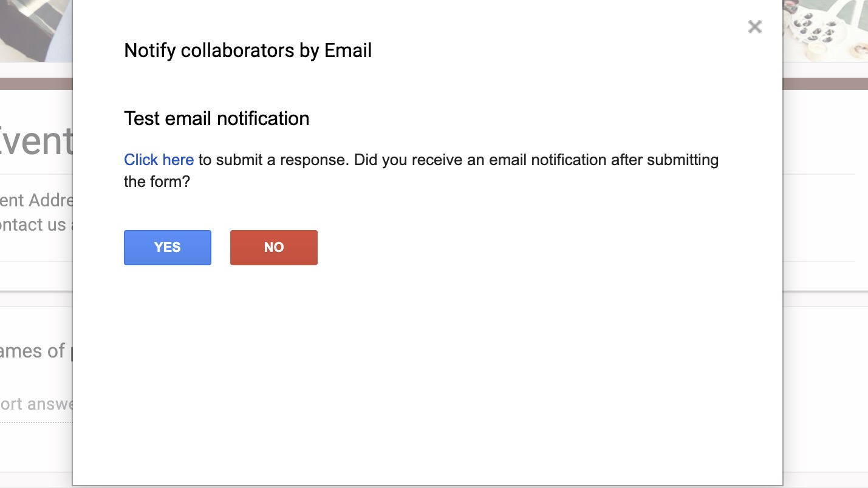Click the word "Email" in dialog title
The height and width of the screenshot is (488, 868).
pos(347,50)
